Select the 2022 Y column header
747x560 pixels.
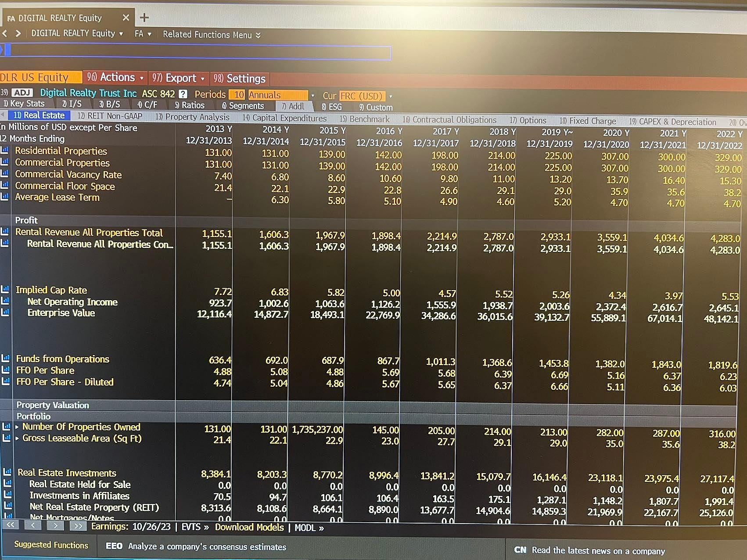[729, 134]
